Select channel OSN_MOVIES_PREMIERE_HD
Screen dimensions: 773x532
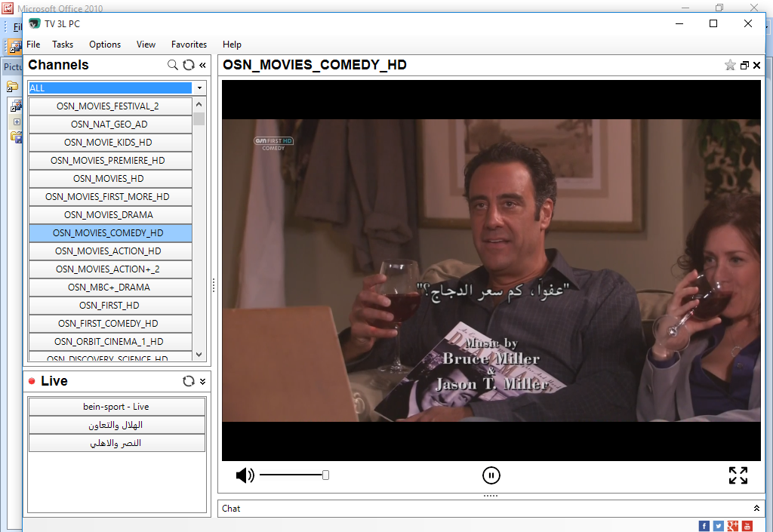click(110, 161)
